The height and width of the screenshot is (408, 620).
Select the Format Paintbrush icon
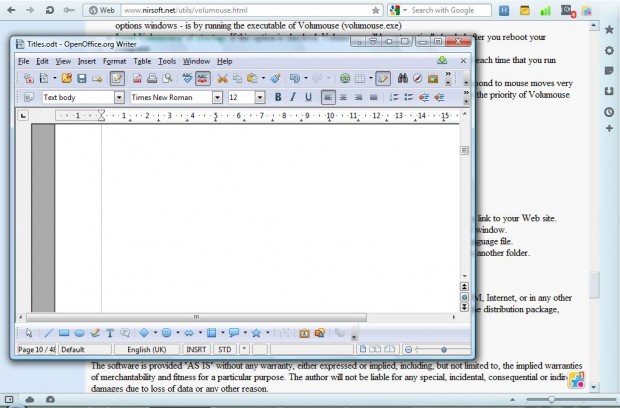[x=275, y=78]
